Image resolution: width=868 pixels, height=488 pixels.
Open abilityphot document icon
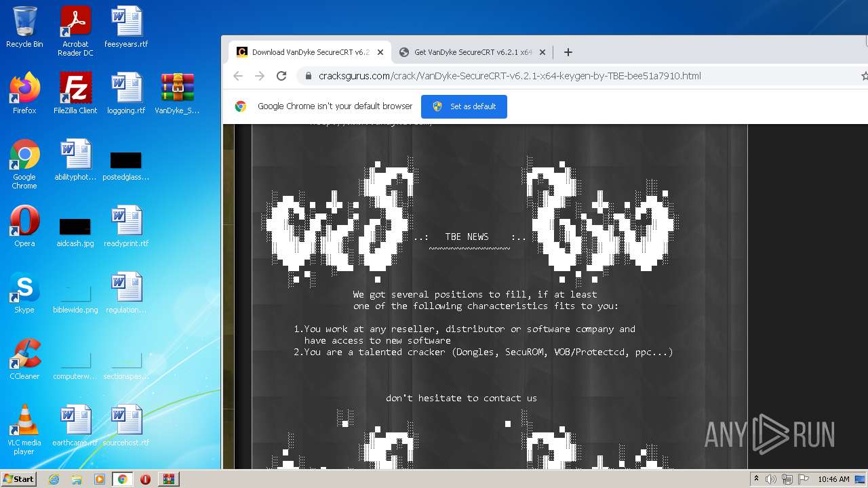pos(75,160)
